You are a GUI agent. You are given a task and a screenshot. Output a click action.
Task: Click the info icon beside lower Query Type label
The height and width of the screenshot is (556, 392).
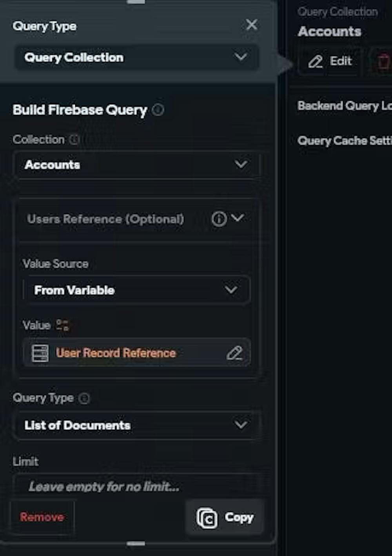click(84, 398)
